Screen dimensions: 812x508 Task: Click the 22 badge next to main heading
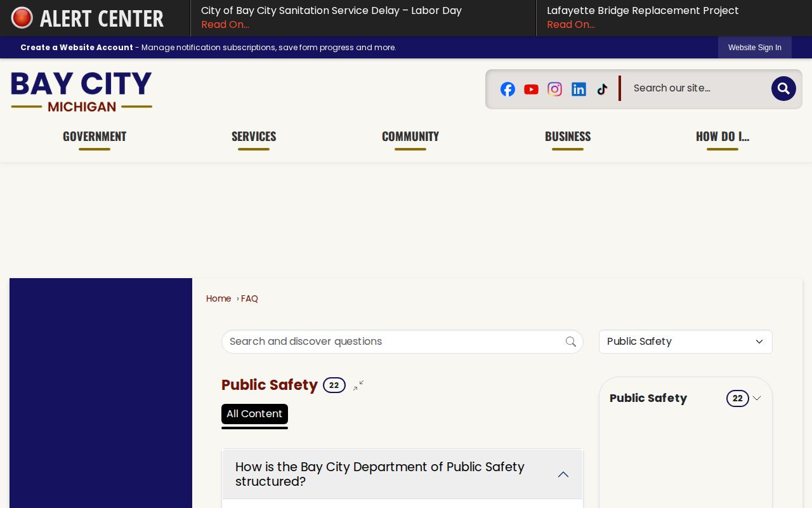334,385
